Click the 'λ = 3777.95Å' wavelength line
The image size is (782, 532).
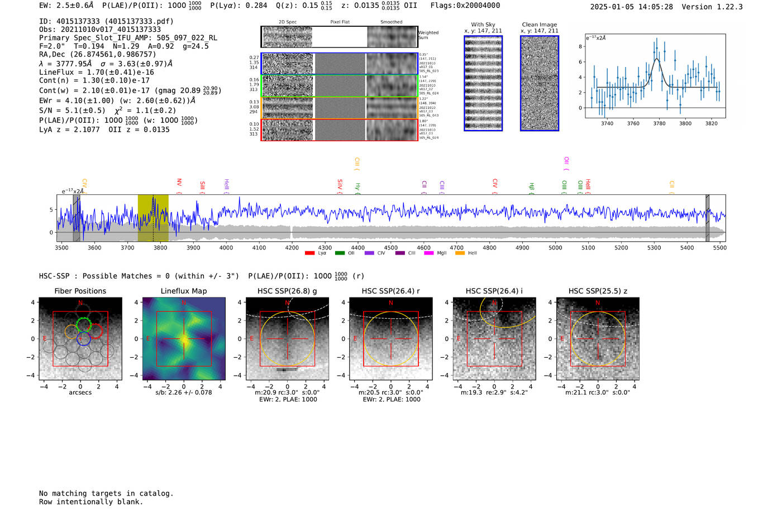(106, 64)
